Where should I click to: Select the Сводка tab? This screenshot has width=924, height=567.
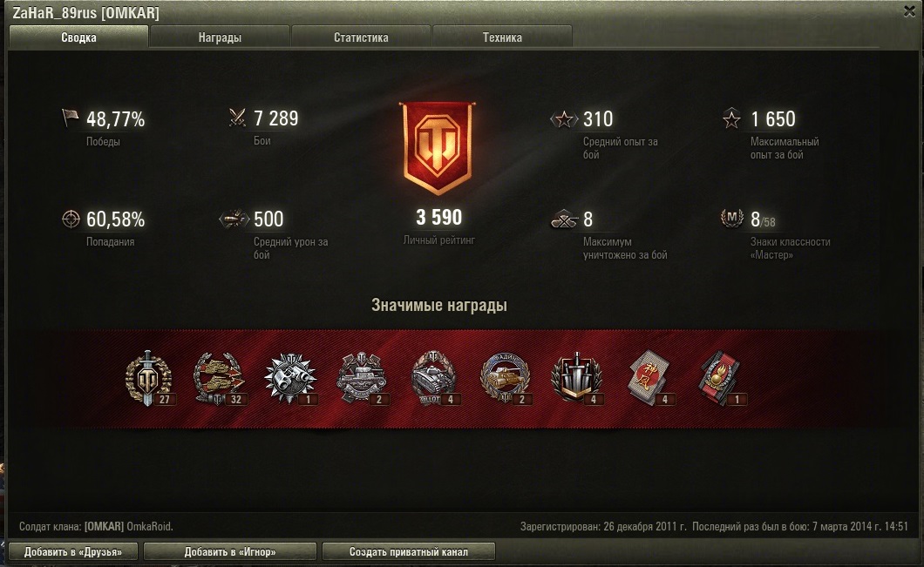78,37
